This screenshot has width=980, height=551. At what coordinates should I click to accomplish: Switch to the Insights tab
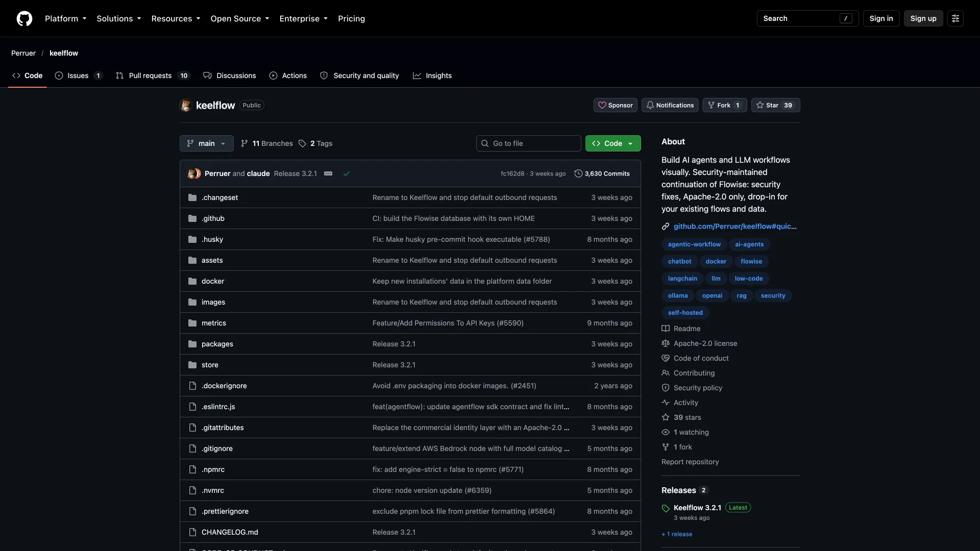(432, 76)
